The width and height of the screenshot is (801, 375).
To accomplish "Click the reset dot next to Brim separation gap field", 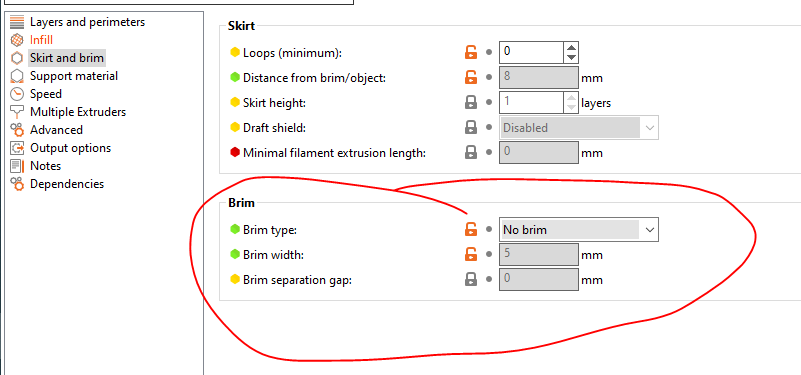I will pyautogui.click(x=489, y=279).
